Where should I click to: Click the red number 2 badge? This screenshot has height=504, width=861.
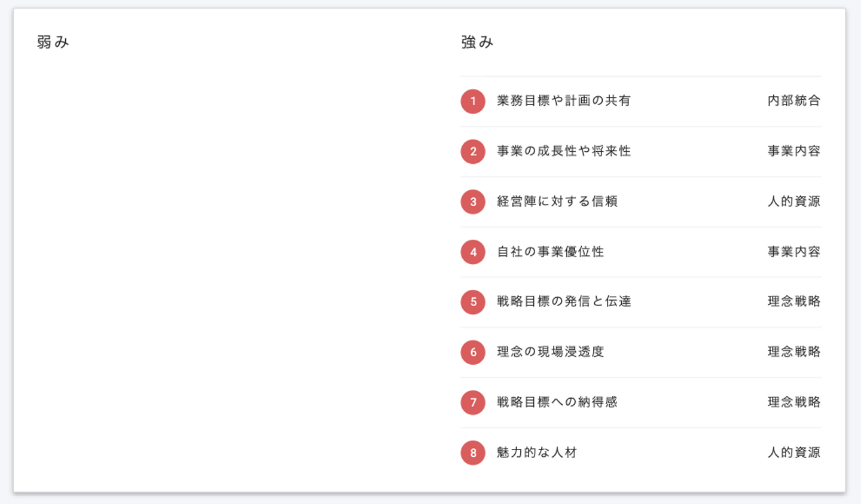point(473,151)
